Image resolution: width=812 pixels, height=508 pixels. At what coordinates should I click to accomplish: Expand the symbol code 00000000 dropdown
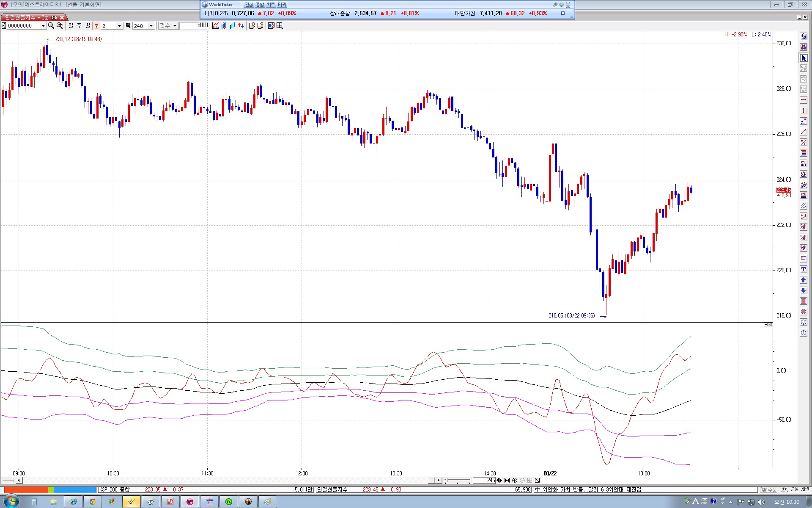(x=43, y=26)
